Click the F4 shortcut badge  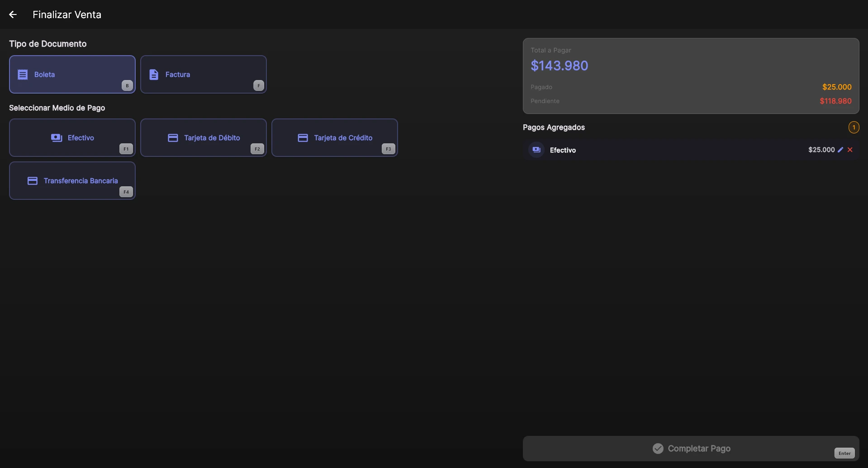(x=126, y=192)
